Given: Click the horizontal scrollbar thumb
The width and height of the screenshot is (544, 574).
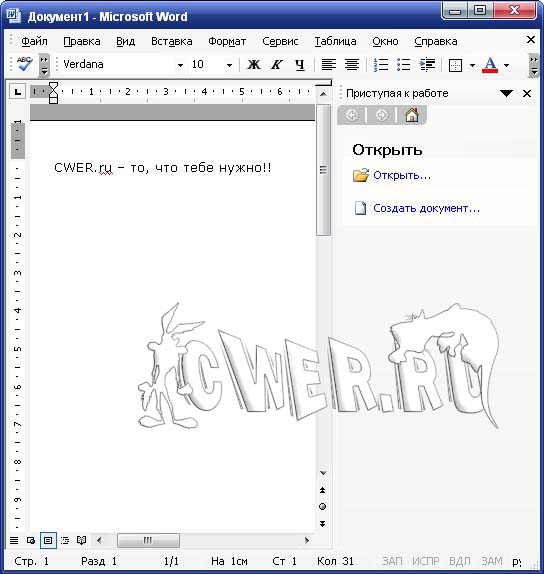Looking at the screenshot, I should pos(148,540).
